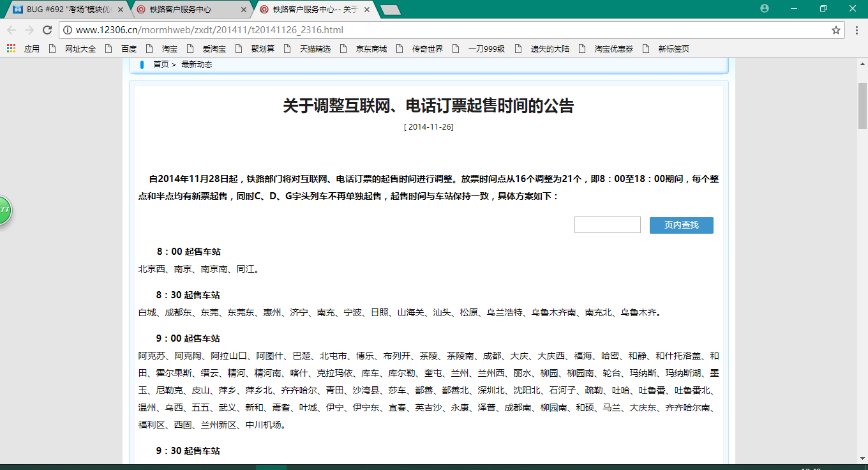The width and height of the screenshot is (868, 470).
Task: Switch to the 铁路客户服务中心 tab
Action: coord(190,10)
